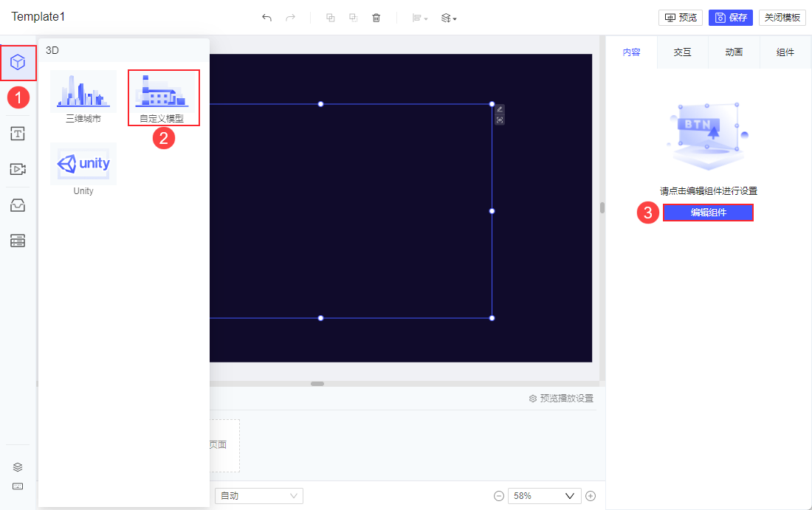Select the Unity component thumbnail
Screen dimensions: 812x510
pyautogui.click(x=83, y=168)
